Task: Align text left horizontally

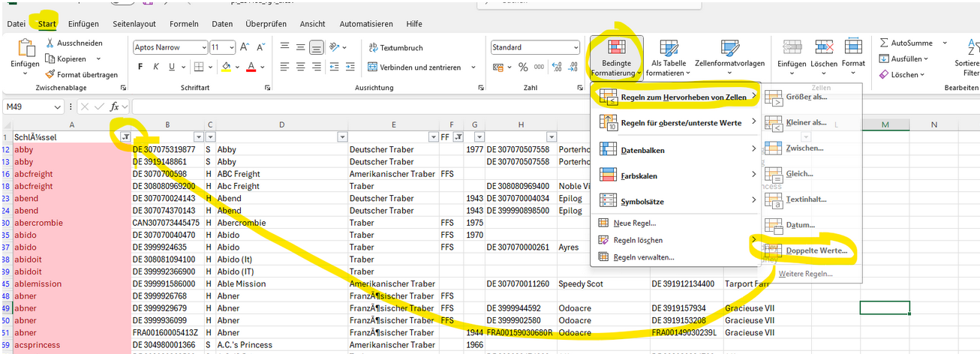Action: click(x=285, y=67)
